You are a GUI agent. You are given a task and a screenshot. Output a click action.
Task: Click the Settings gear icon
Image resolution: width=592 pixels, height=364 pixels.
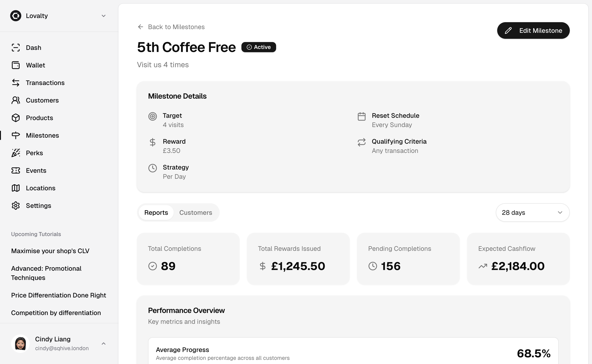[x=16, y=206]
